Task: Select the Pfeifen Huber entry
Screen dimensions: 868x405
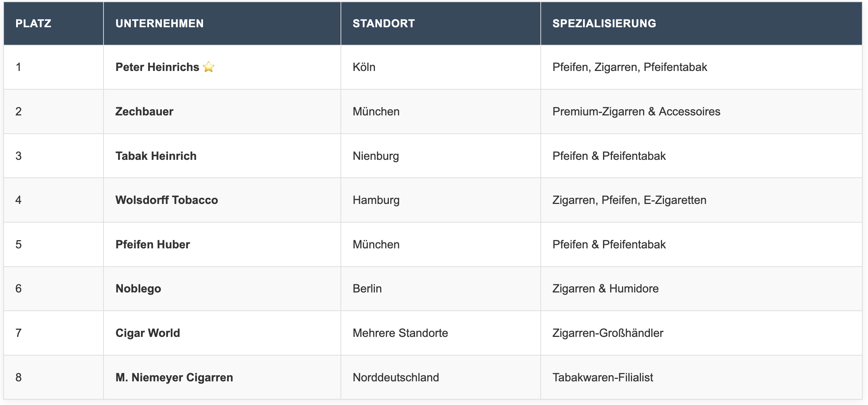Action: point(153,244)
